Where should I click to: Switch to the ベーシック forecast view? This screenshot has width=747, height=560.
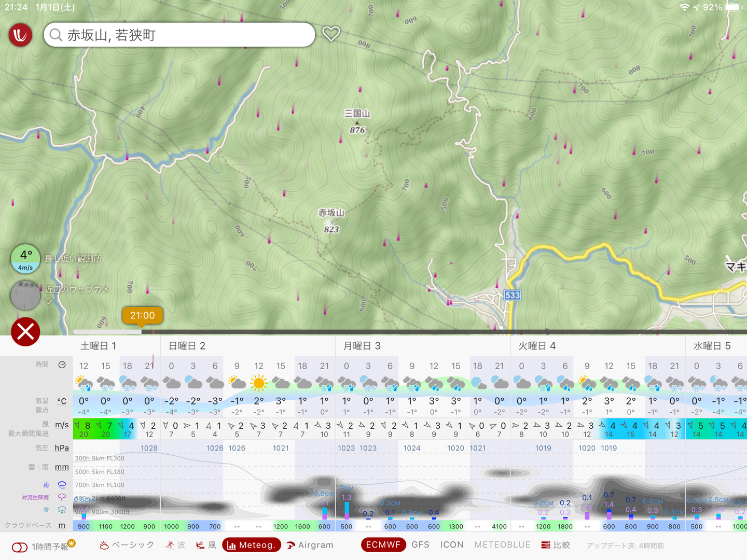point(127,545)
